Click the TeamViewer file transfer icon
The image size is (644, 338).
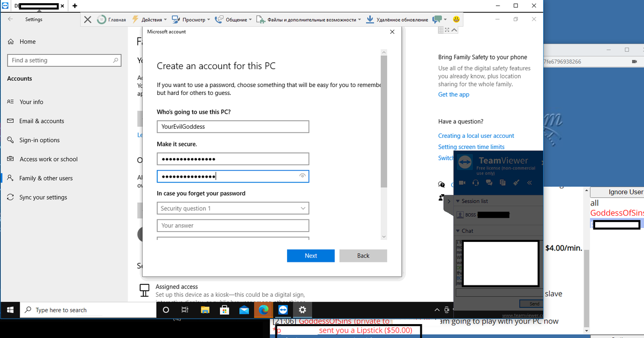[502, 183]
